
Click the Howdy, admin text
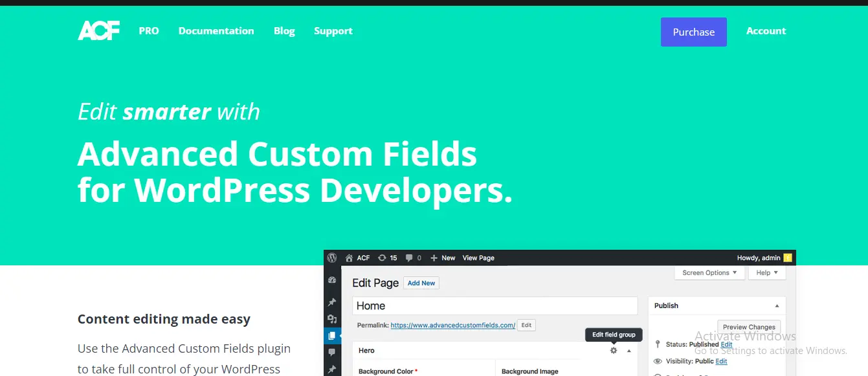[x=759, y=258]
